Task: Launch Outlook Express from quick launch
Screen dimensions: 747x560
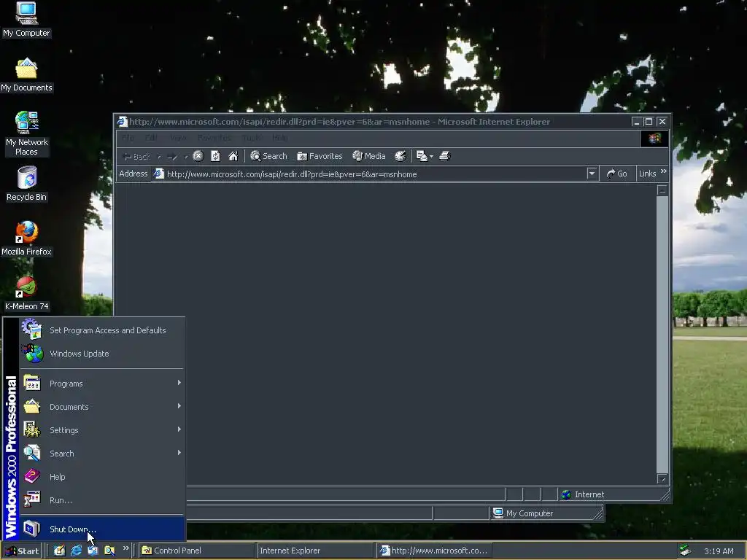Action: point(93,551)
